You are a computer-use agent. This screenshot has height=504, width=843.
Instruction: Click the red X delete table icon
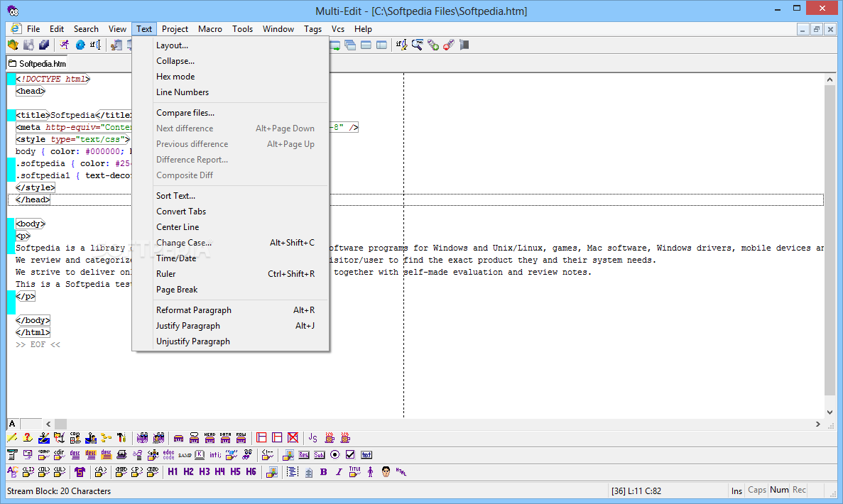(x=293, y=438)
